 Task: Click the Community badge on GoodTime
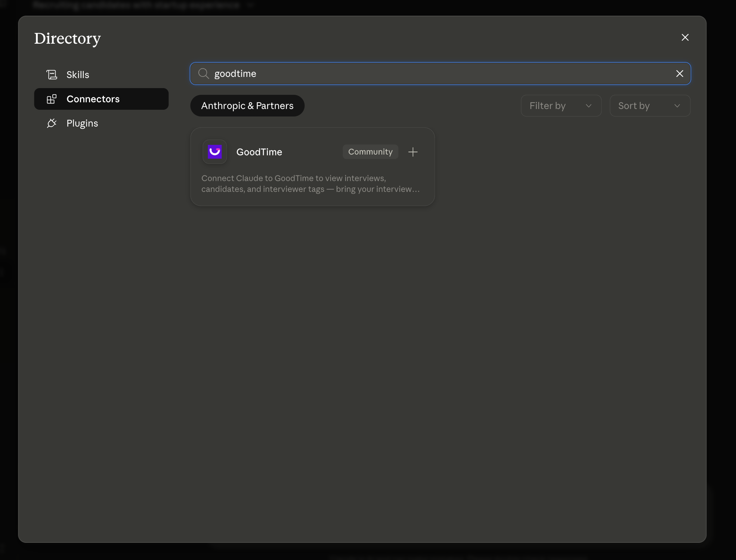pos(370,152)
